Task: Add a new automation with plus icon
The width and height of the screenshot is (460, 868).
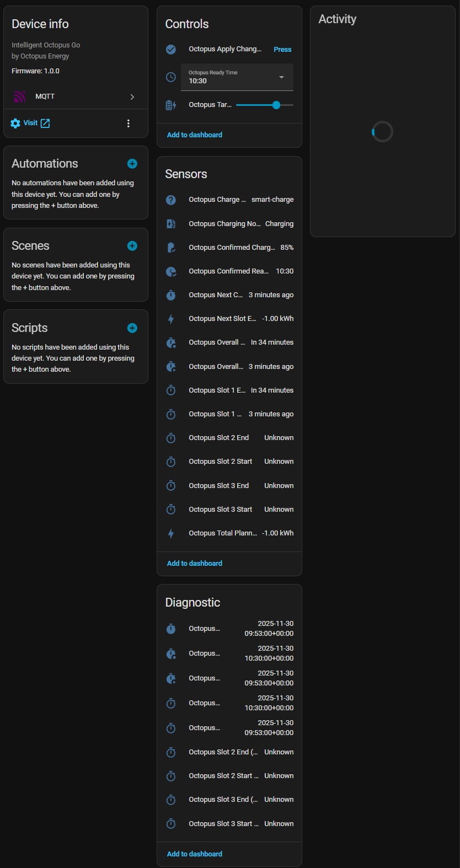Action: 132,164
